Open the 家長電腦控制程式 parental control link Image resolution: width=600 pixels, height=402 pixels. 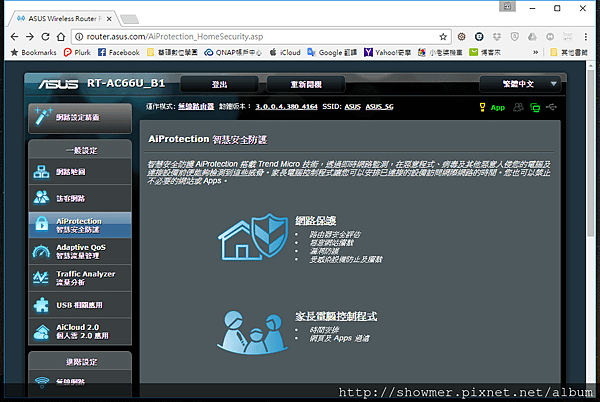tap(336, 316)
